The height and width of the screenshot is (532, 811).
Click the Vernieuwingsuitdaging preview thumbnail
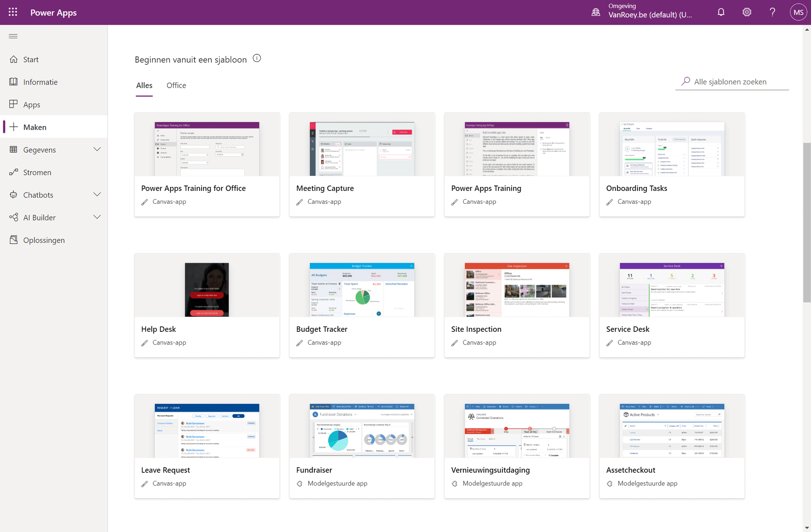pyautogui.click(x=517, y=431)
